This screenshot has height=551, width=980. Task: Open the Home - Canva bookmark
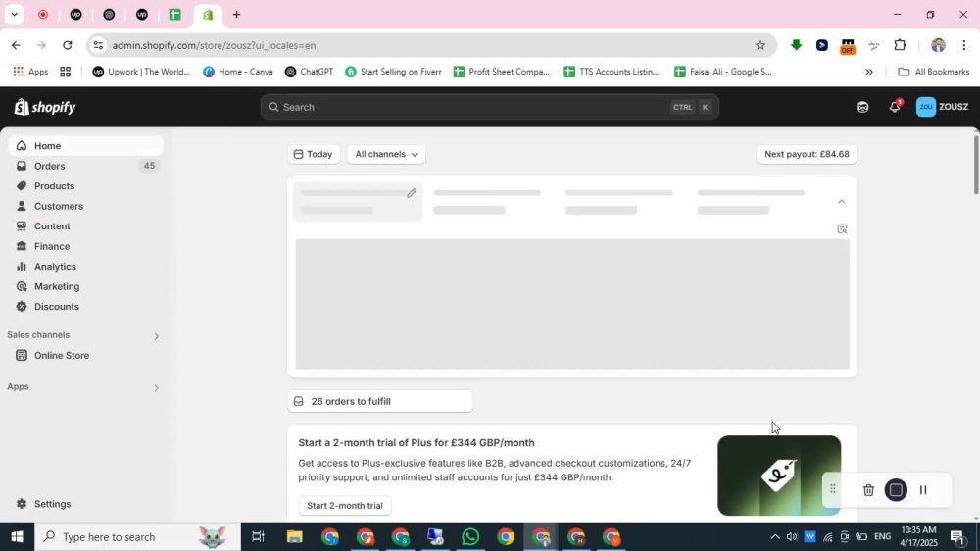[x=238, y=72]
